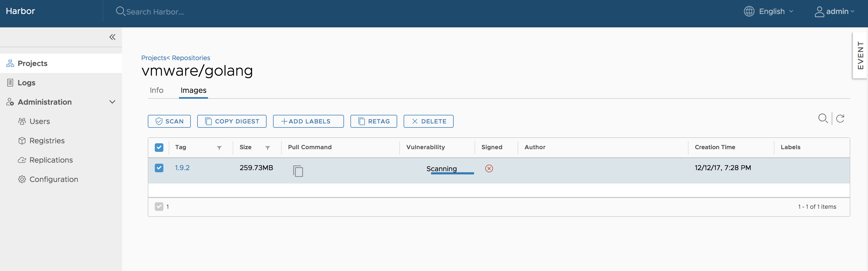
Task: Click the Vulnerability column header
Action: 425,147
